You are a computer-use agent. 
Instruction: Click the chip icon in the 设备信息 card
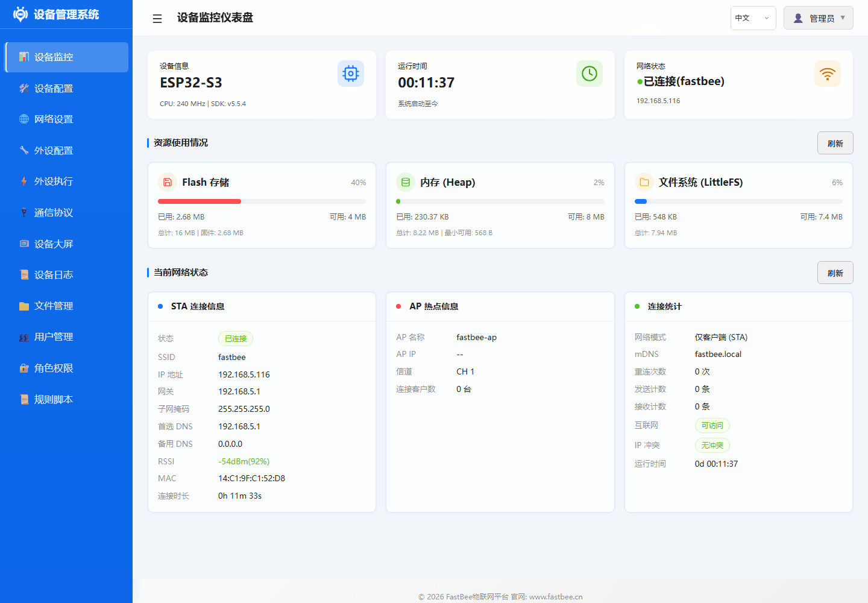[351, 74]
